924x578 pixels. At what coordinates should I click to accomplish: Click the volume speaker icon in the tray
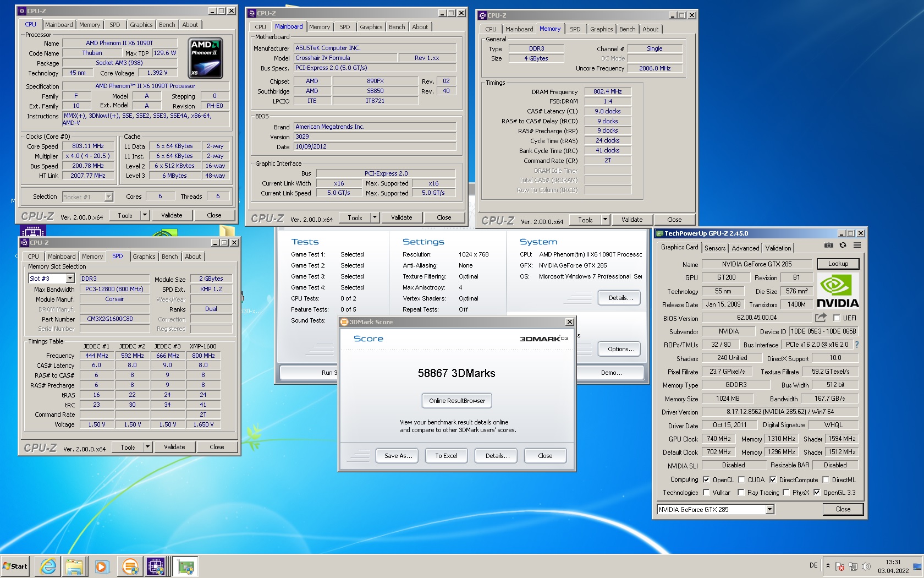(x=866, y=566)
